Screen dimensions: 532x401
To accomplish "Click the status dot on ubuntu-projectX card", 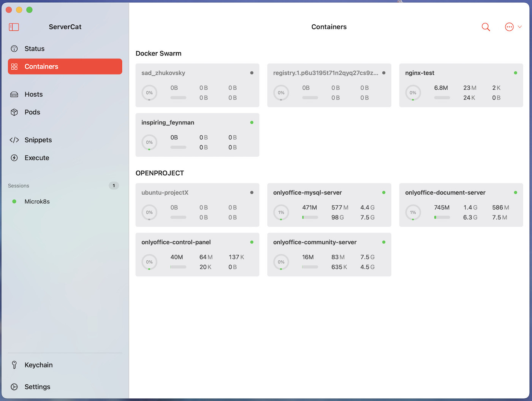I will 252,193.
